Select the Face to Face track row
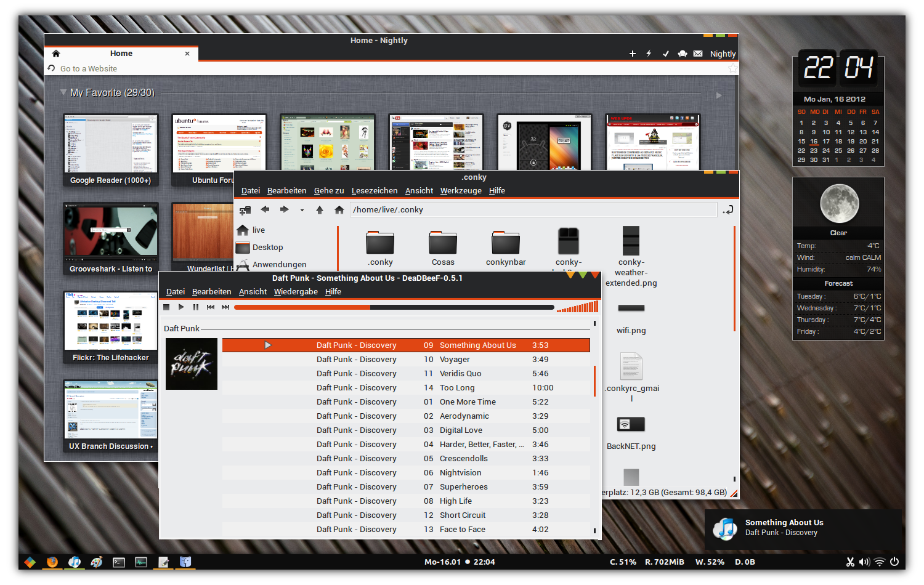The width and height of the screenshot is (924, 585). pos(406,530)
